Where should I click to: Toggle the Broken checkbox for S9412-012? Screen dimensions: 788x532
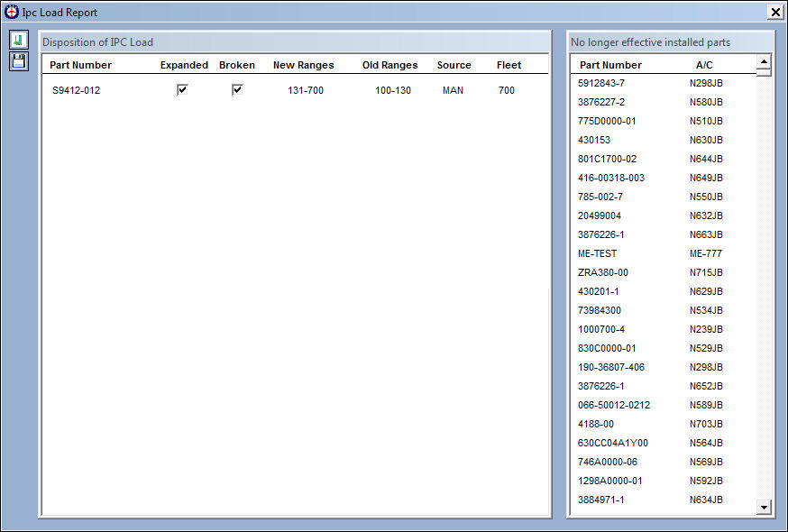pyautogui.click(x=237, y=90)
